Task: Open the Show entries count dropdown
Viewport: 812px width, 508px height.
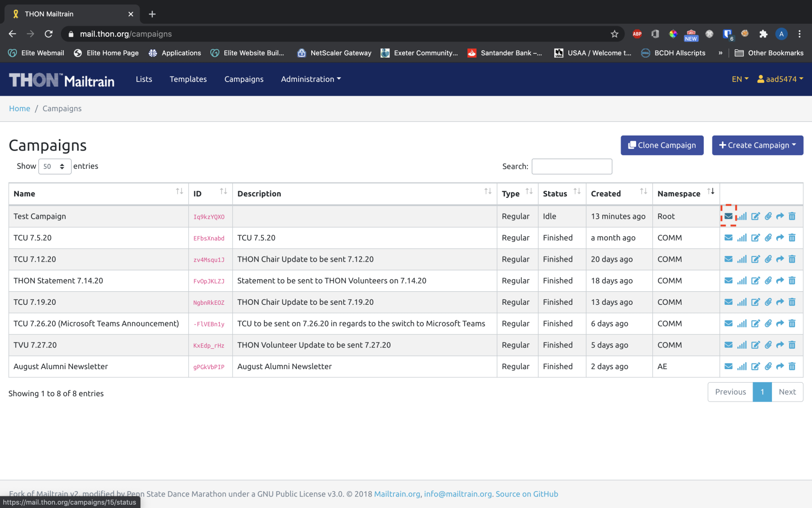Action: pyautogui.click(x=55, y=166)
